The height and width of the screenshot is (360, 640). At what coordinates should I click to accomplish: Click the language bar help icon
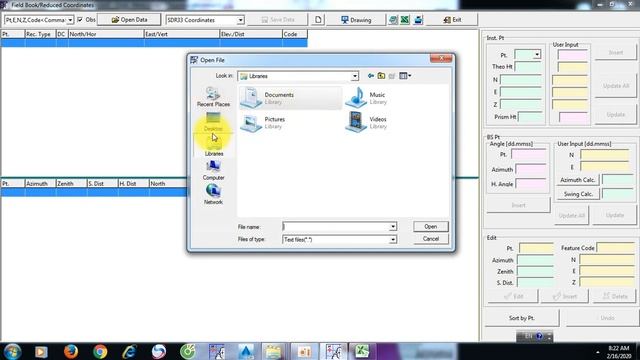pyautogui.click(x=539, y=336)
